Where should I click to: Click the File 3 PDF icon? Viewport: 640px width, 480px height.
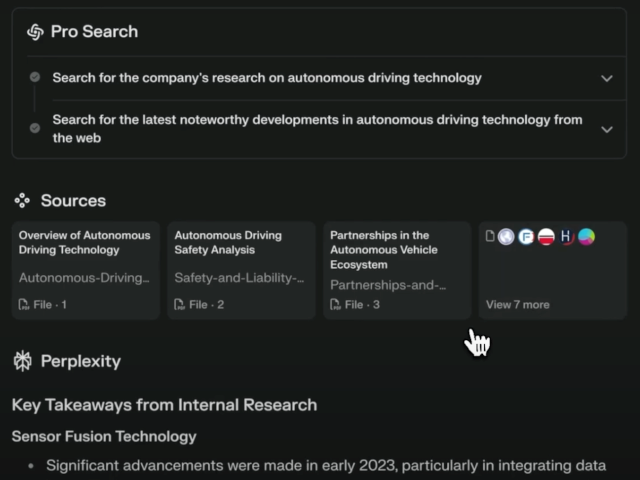[x=335, y=304]
